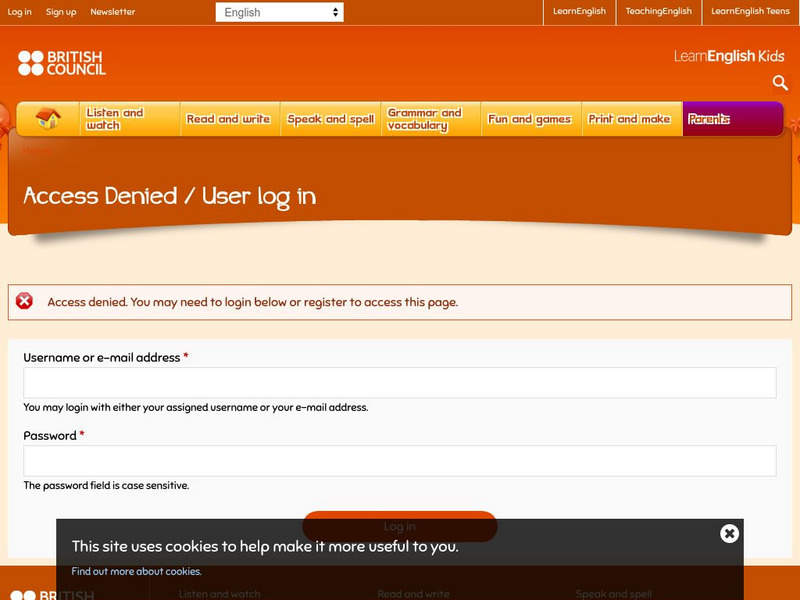The image size is (800, 600).
Task: Click the Username or e-mail address field
Action: point(399,383)
